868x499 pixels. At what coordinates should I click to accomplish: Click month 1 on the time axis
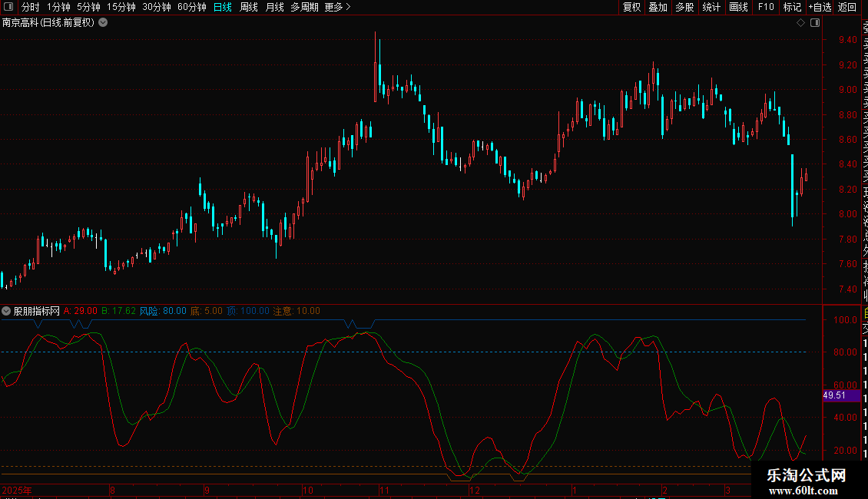pos(575,491)
